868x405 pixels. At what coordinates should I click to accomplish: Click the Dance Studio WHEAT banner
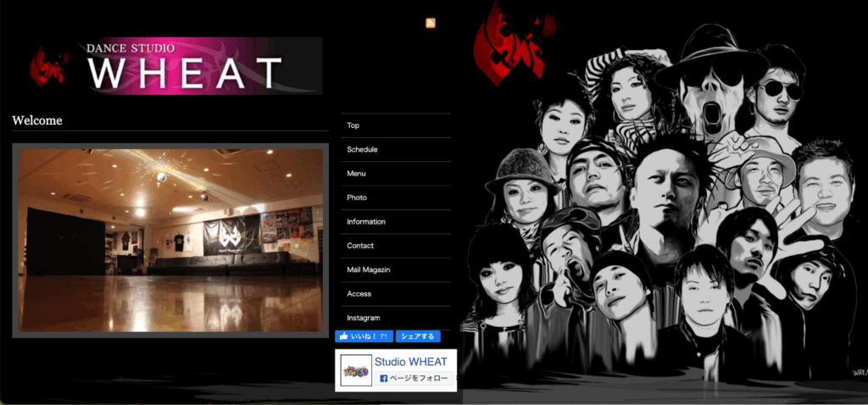[203, 66]
